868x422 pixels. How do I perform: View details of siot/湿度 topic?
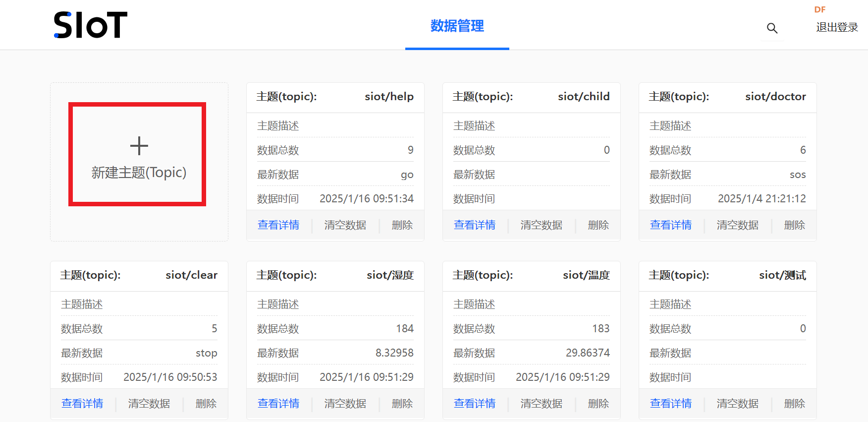coord(278,404)
